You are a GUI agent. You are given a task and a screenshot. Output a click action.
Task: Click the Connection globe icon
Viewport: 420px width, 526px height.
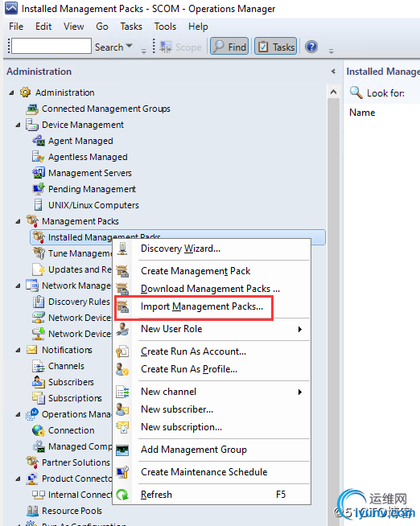[x=39, y=430]
